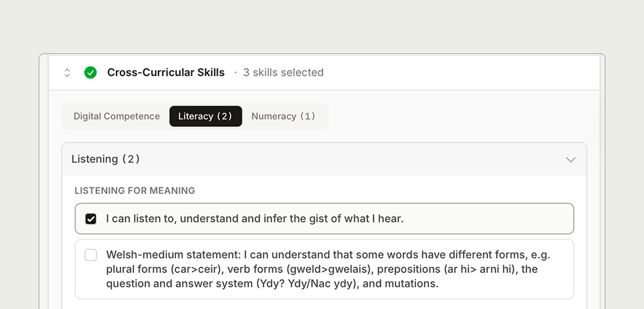
Task: Click the (2) count beside Listening
Action: tap(131, 159)
